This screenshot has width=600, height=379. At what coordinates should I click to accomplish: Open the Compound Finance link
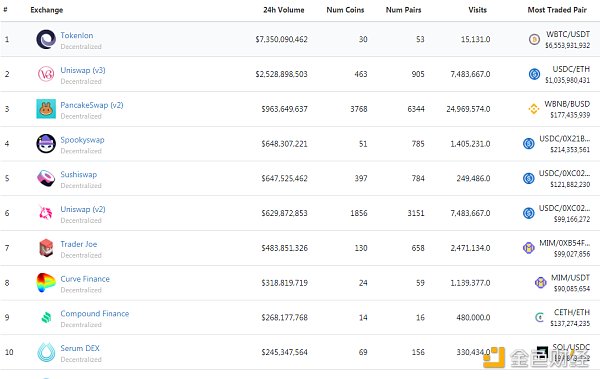(95, 314)
